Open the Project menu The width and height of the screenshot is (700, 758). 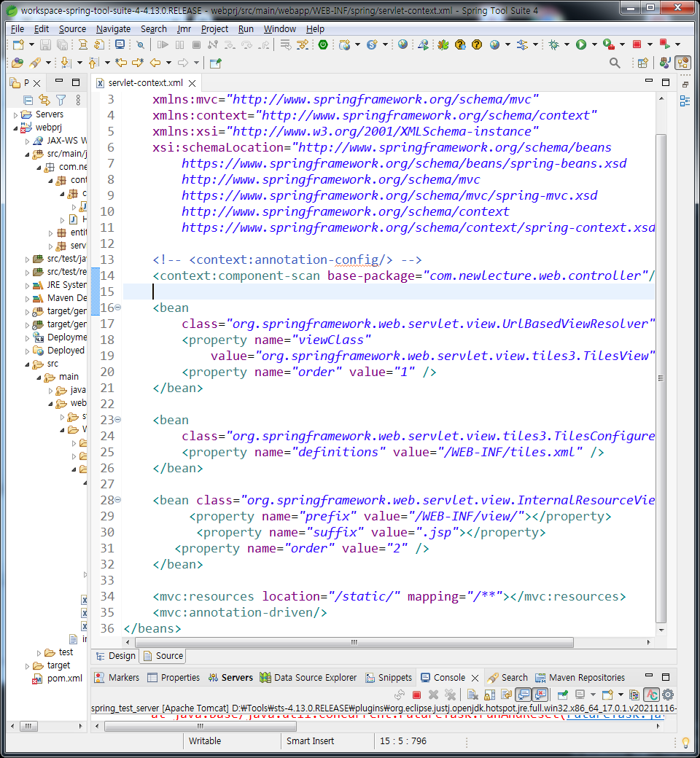(x=214, y=29)
